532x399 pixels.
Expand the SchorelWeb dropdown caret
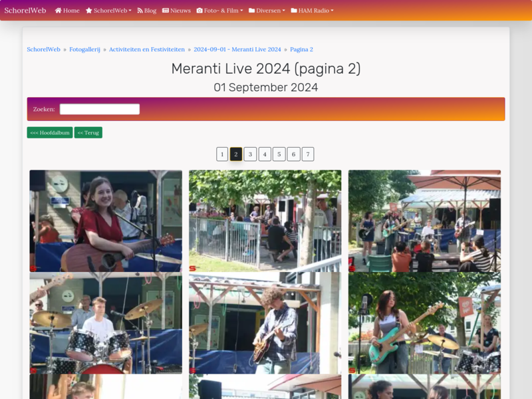(x=130, y=11)
